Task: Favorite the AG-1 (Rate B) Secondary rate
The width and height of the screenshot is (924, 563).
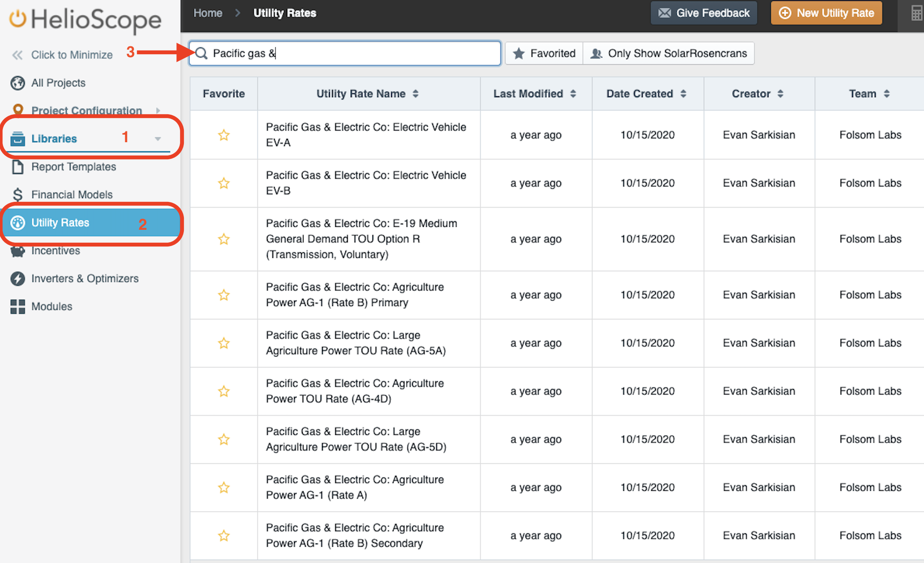Action: pyautogui.click(x=224, y=535)
